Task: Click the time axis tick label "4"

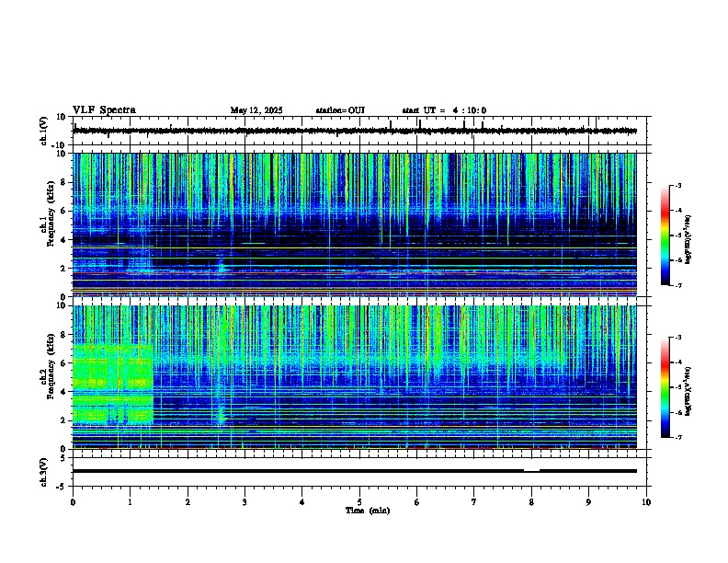Action: click(x=302, y=502)
